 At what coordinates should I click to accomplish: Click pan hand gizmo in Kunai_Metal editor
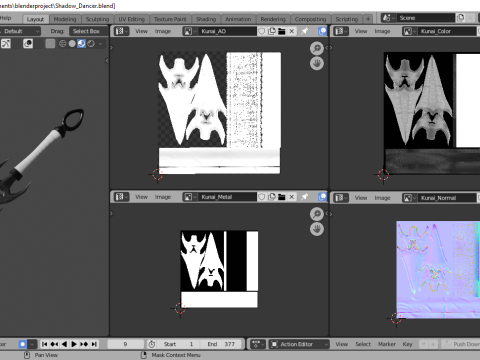tap(317, 229)
